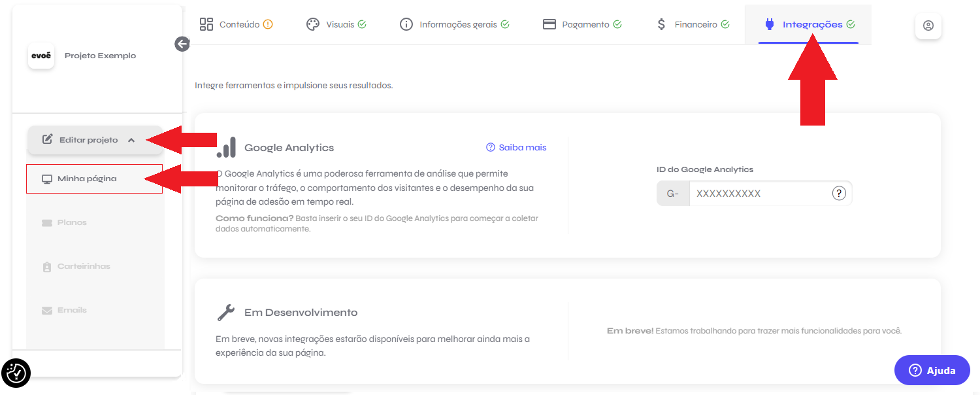Image resolution: width=980 pixels, height=395 pixels.
Task: Click the Google Analytics bar chart icon
Action: pyautogui.click(x=226, y=148)
